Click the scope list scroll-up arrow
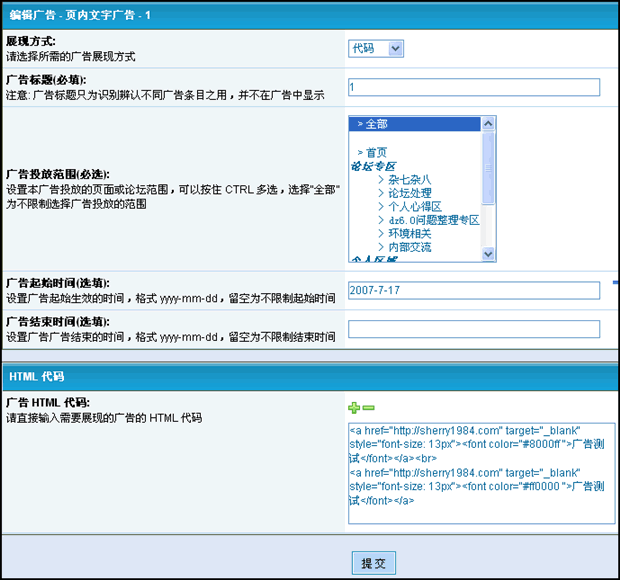Image resolution: width=620 pixels, height=580 pixels. 489,124
